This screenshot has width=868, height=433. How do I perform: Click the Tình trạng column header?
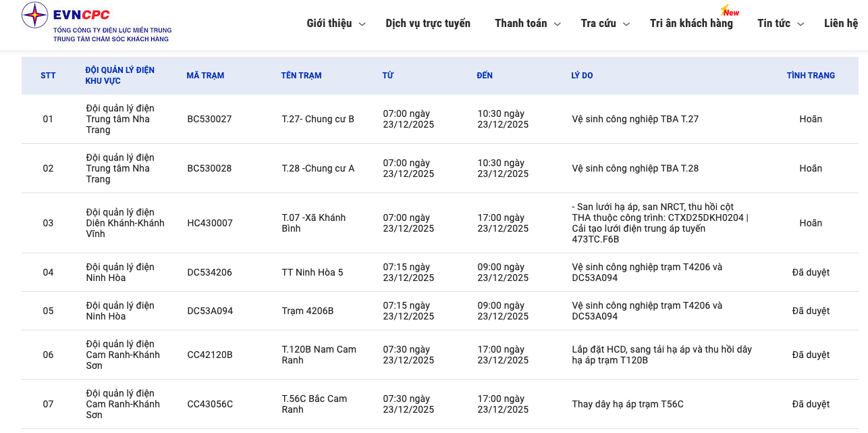point(811,76)
